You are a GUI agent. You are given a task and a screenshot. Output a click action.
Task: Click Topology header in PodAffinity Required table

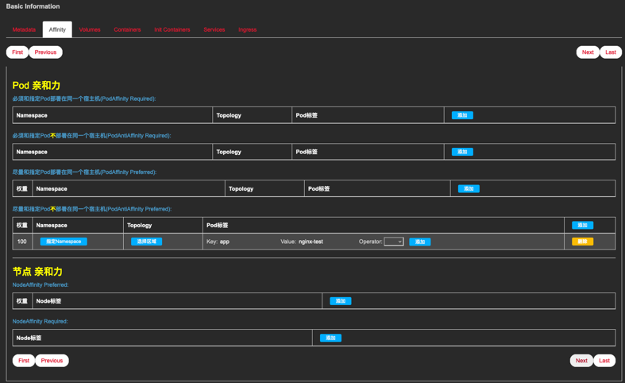pyautogui.click(x=229, y=115)
